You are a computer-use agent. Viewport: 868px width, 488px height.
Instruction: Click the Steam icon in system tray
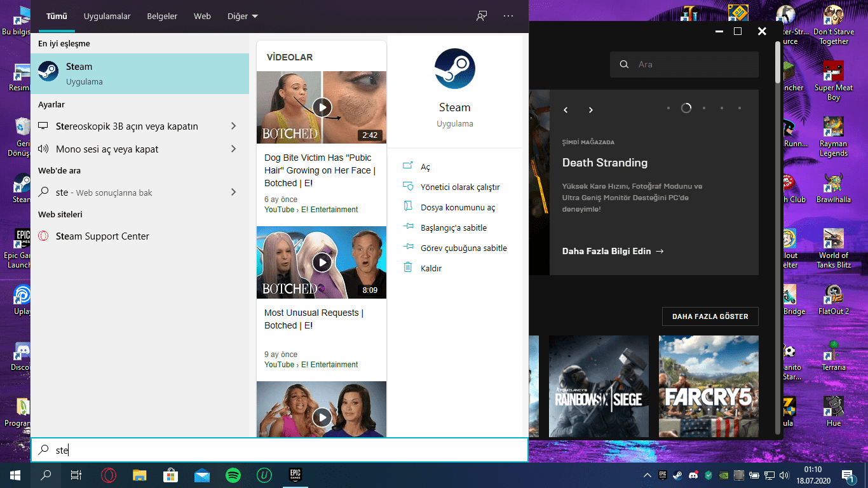pos(677,475)
